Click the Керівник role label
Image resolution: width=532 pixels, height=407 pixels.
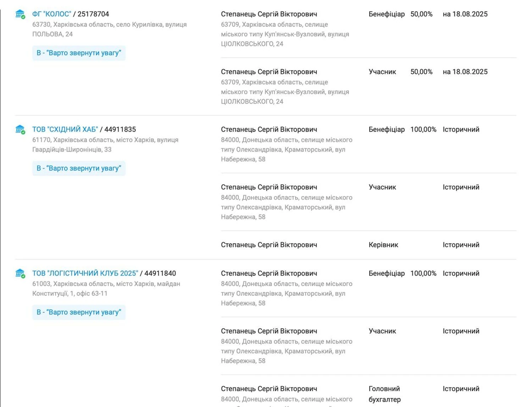tap(383, 245)
